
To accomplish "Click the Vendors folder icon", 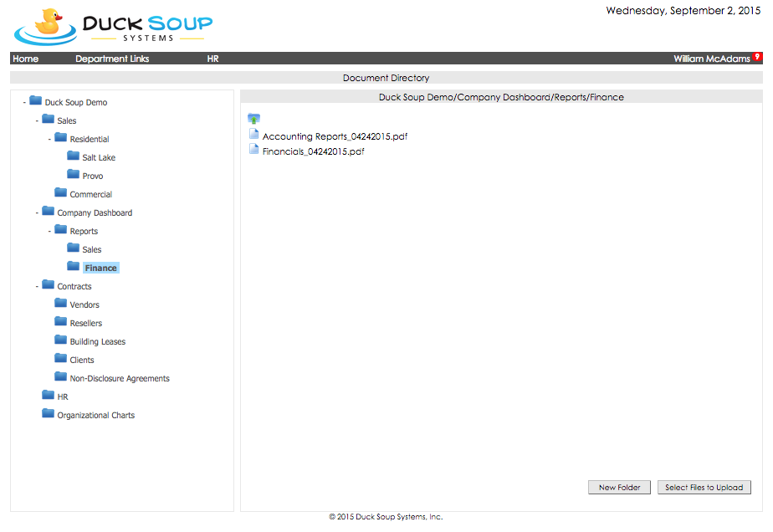I will (61, 304).
